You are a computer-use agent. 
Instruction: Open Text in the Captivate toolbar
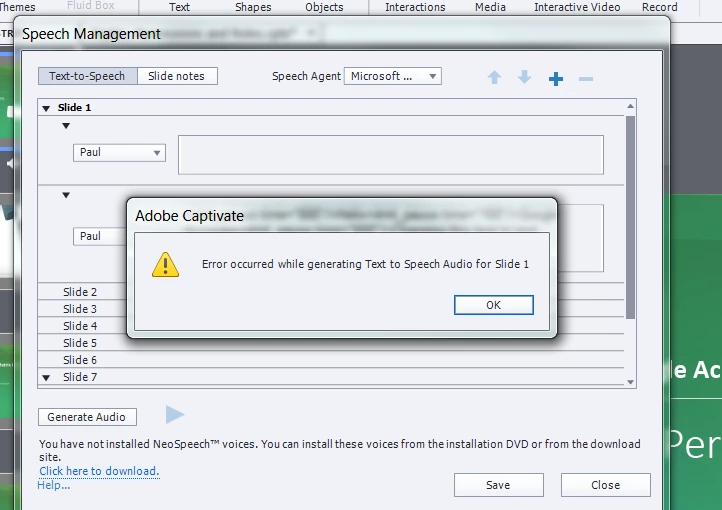click(179, 7)
